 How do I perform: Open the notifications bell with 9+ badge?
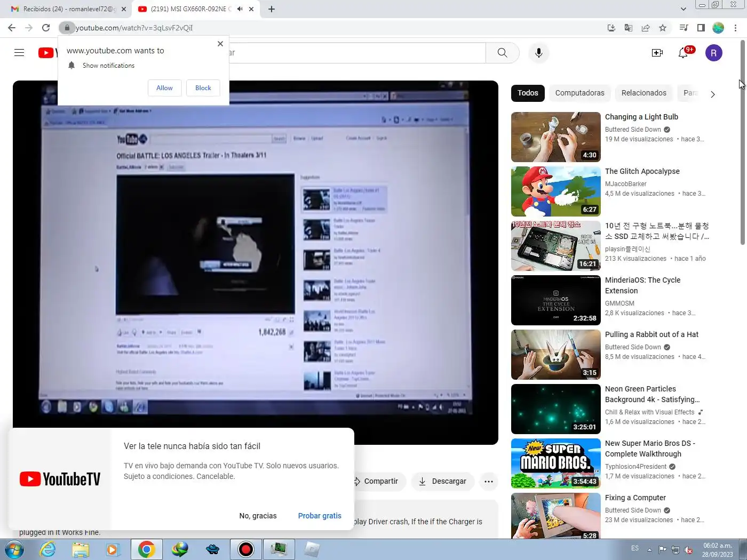[x=684, y=53]
